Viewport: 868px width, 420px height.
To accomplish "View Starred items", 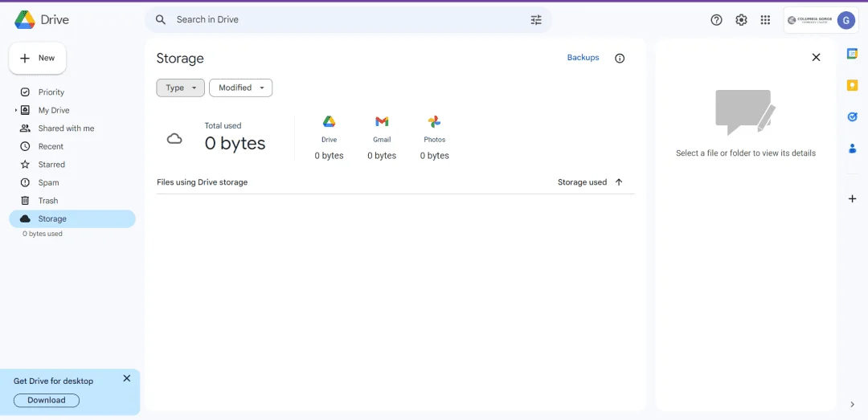I will click(51, 165).
